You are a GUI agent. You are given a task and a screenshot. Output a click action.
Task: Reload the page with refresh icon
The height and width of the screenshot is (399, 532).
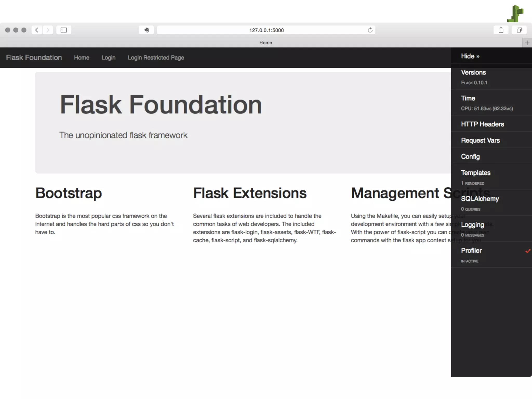(x=370, y=30)
